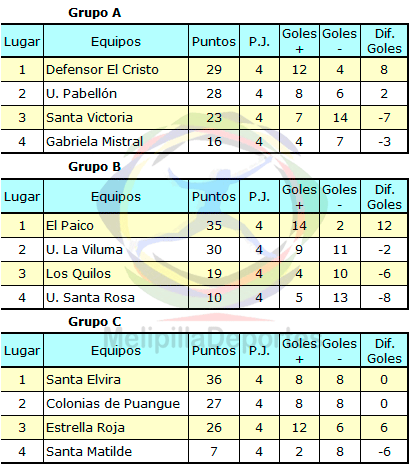Click Santa Elvira's 36 points cell
This screenshot has width=409, height=464.
coord(214,380)
